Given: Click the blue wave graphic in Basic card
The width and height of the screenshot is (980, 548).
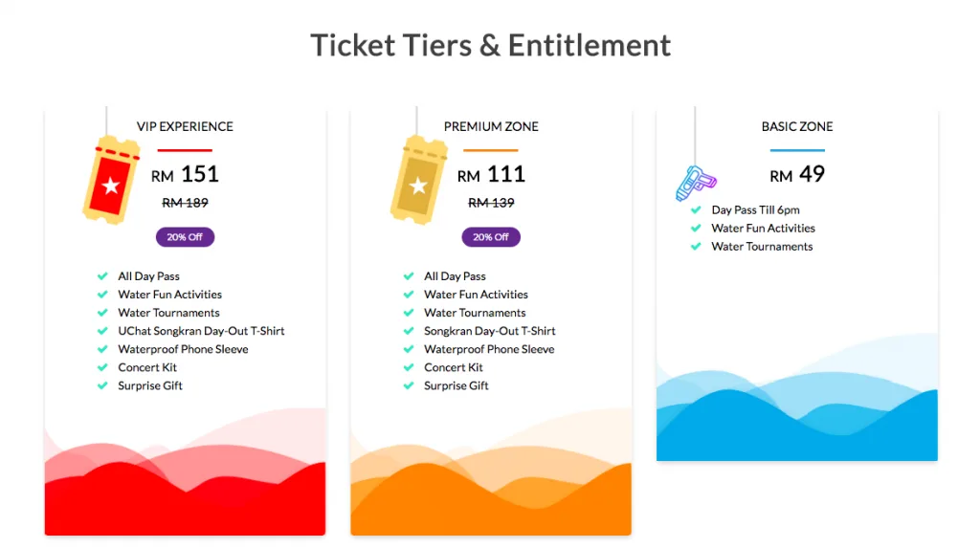Looking at the screenshot, I should click(x=797, y=421).
